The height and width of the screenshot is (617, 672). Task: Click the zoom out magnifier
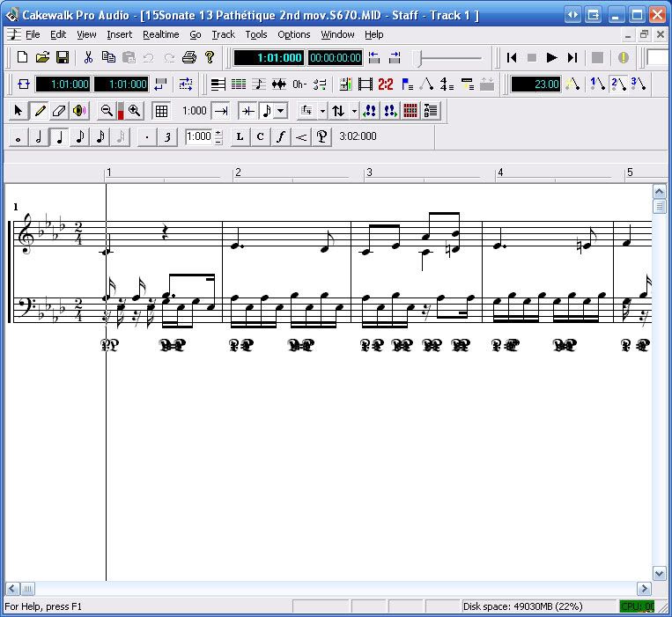point(107,111)
